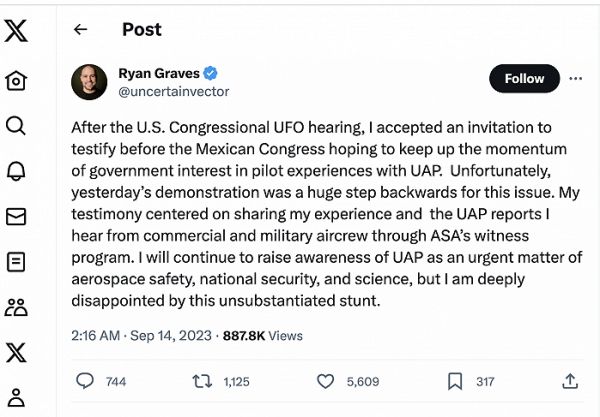Open the Lists icon in sidebar
The image size is (600, 417).
pos(16,262)
